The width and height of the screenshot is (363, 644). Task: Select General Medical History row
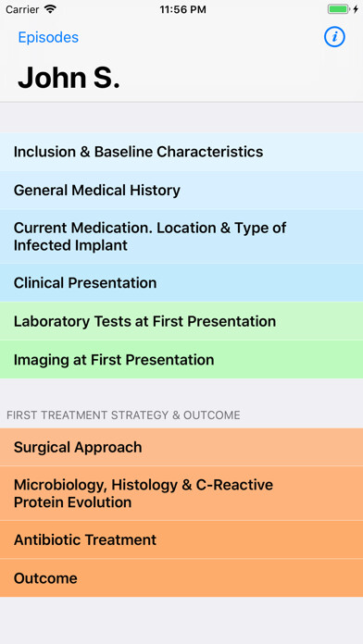tap(181, 191)
